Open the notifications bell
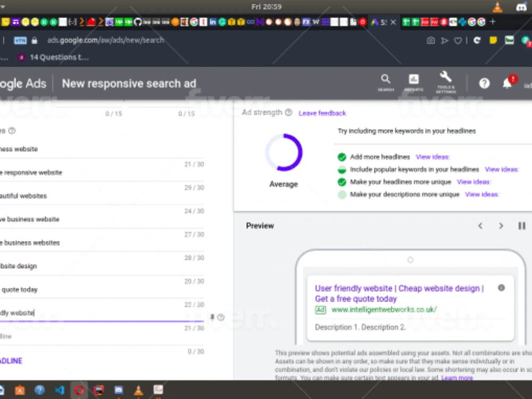Viewport: 532px width, 399px height. click(507, 83)
